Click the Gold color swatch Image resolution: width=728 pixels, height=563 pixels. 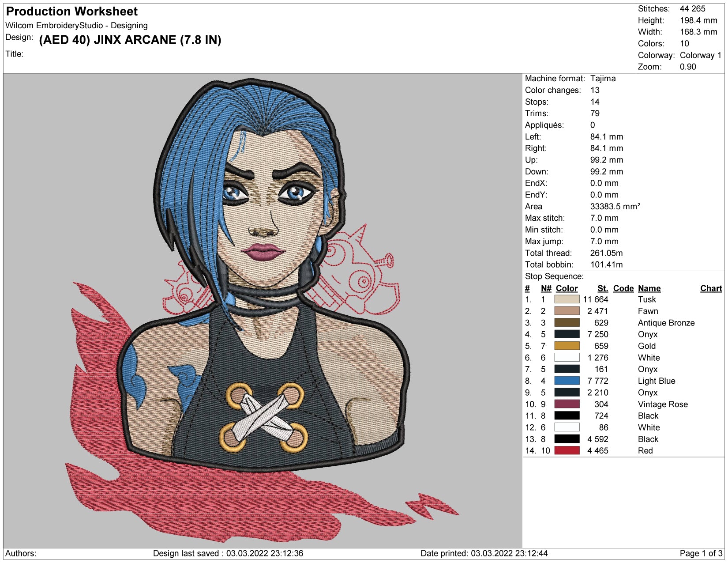click(567, 346)
